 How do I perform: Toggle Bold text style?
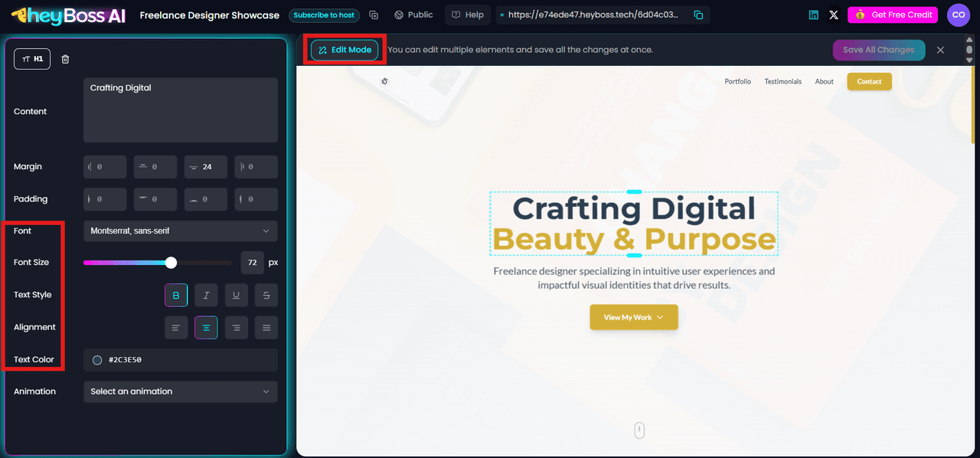point(176,295)
